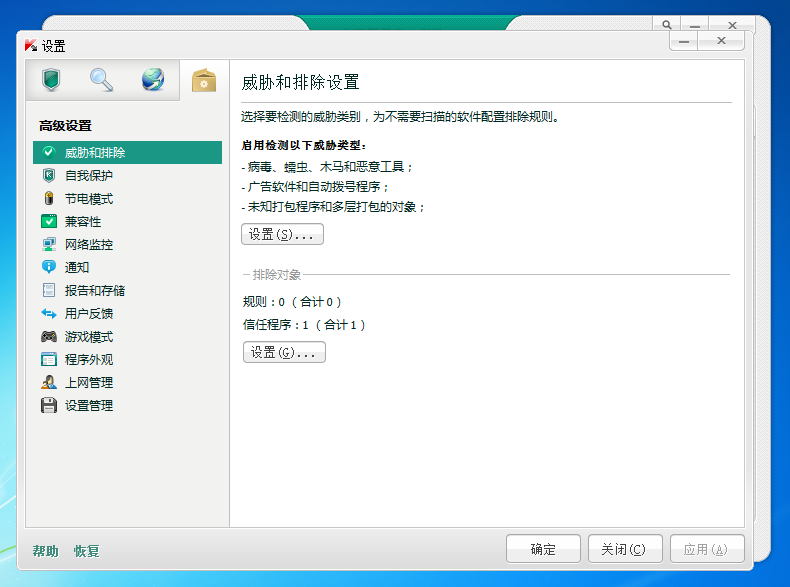Click the 通知 info bubble icon

coord(49,267)
